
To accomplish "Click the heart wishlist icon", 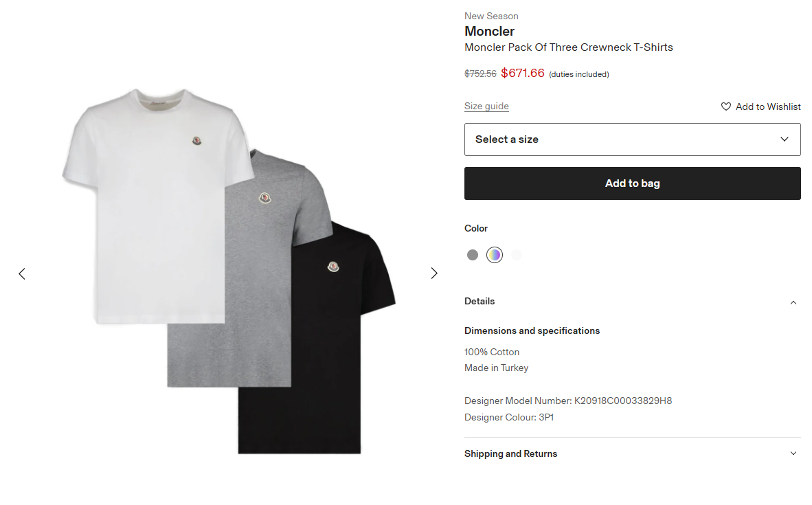I will click(726, 106).
